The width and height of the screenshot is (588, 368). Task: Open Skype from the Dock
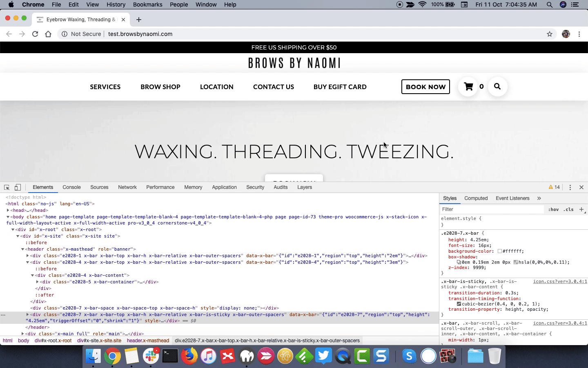(x=409, y=356)
